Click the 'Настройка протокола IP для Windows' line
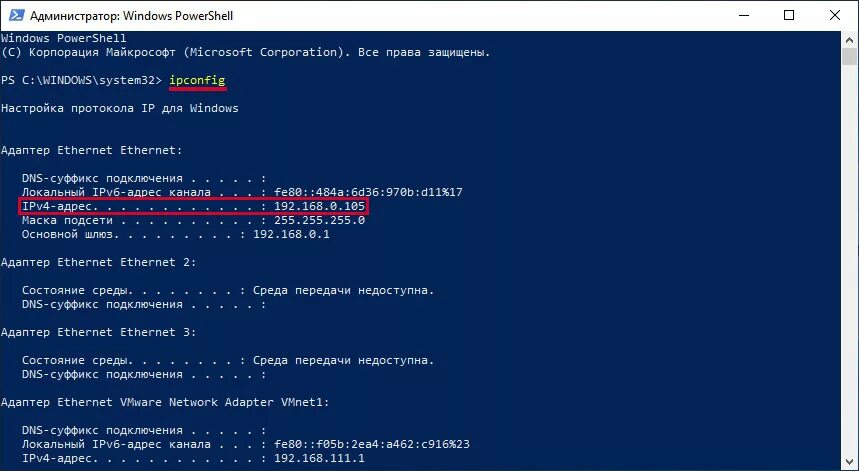Screen dimensions: 859x471 [x=119, y=108]
